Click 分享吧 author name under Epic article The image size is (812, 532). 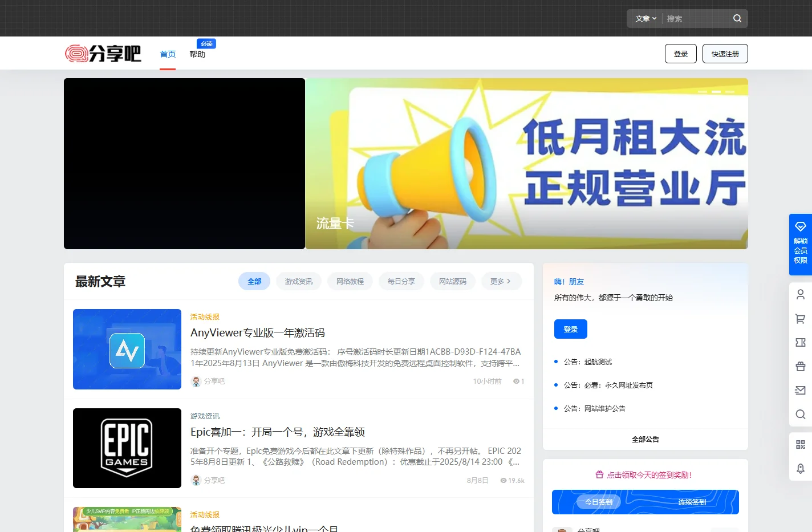pyautogui.click(x=214, y=481)
